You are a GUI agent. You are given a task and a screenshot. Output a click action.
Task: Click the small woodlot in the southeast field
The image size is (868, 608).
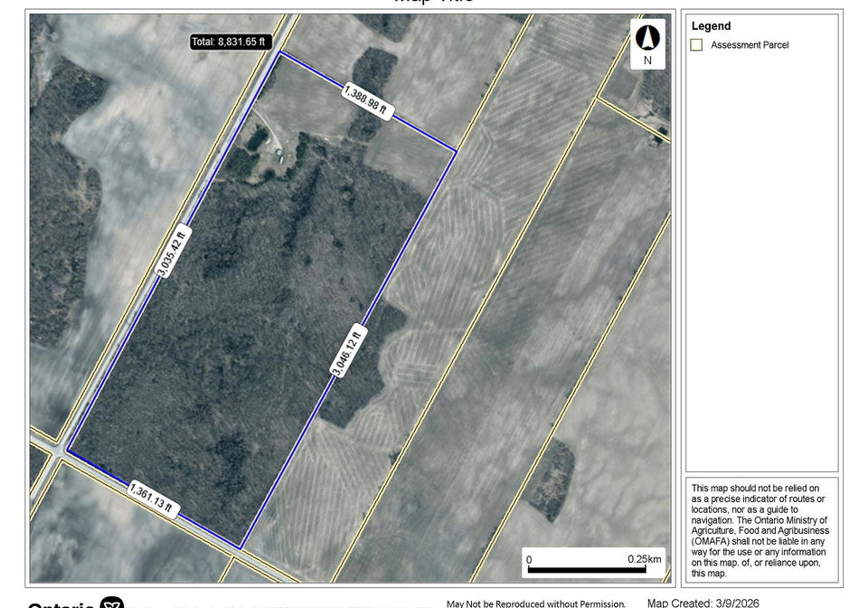pyautogui.click(x=551, y=480)
